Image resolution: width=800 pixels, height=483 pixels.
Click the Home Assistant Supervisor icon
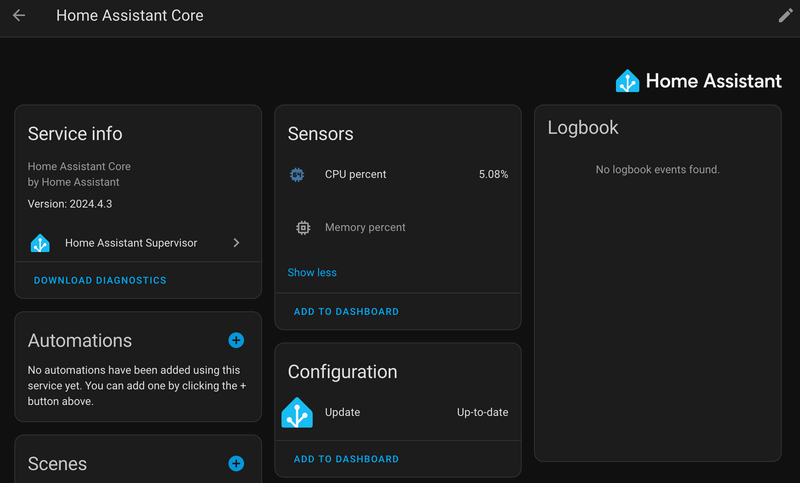[x=40, y=243]
